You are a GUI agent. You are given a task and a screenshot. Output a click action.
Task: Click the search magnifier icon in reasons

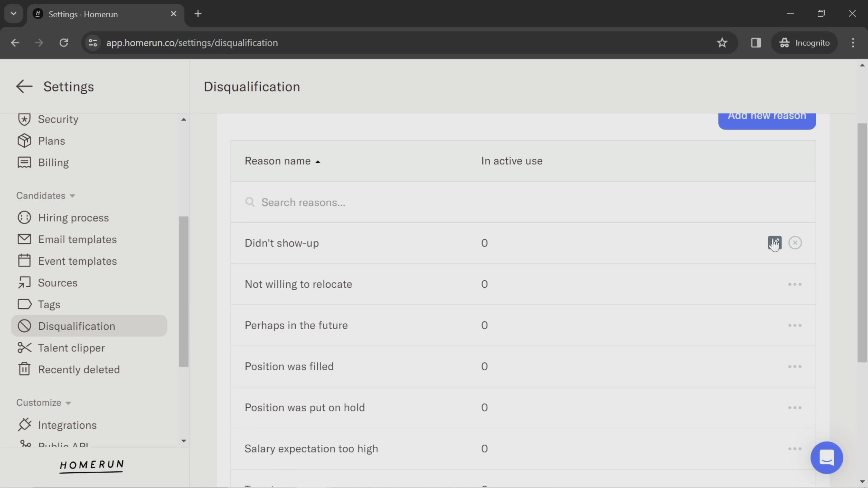coord(250,202)
